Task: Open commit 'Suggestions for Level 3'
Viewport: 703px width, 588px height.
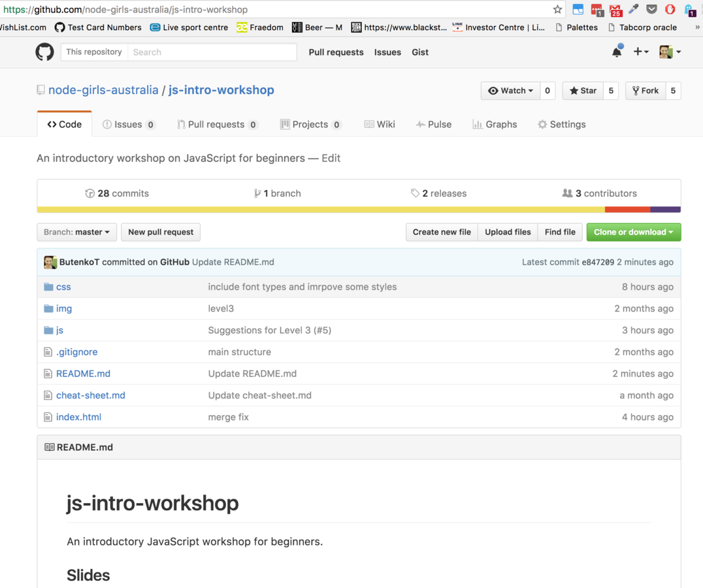Action: 269,331
